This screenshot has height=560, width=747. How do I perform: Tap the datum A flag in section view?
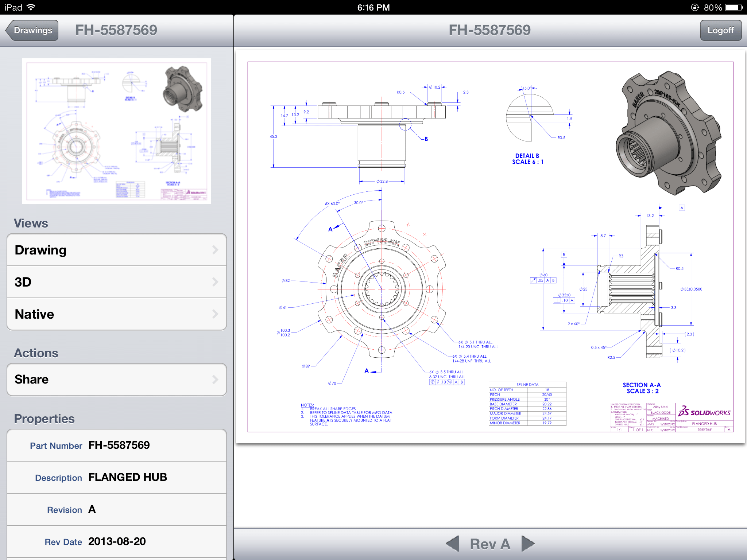click(x=681, y=208)
